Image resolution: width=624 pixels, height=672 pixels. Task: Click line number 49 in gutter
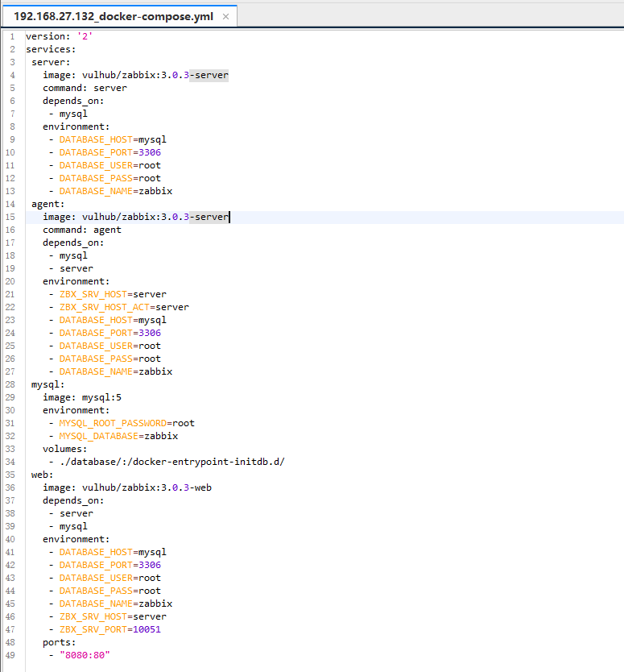[x=10, y=655]
